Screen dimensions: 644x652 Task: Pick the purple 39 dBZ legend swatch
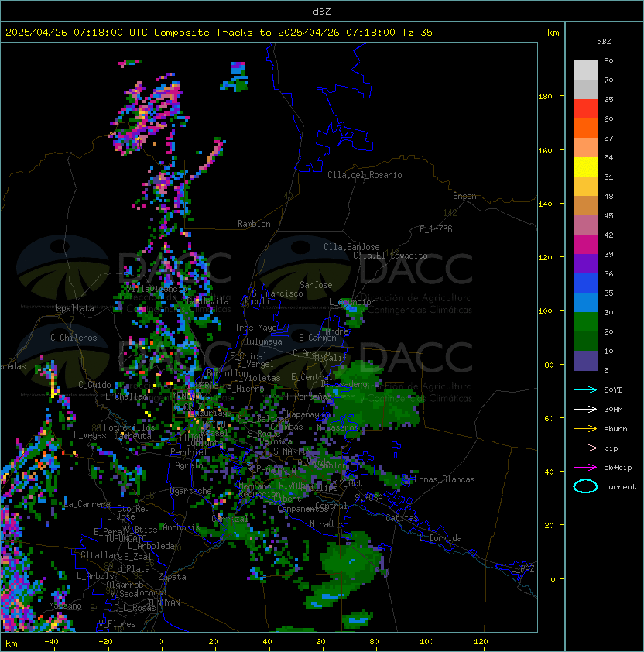[585, 263]
